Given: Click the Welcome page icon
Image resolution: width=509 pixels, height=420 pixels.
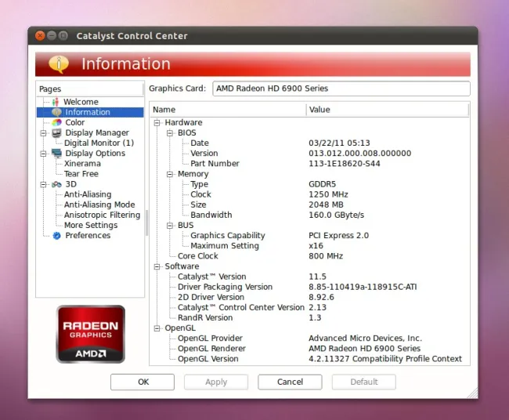Looking at the screenshot, I should (x=56, y=102).
